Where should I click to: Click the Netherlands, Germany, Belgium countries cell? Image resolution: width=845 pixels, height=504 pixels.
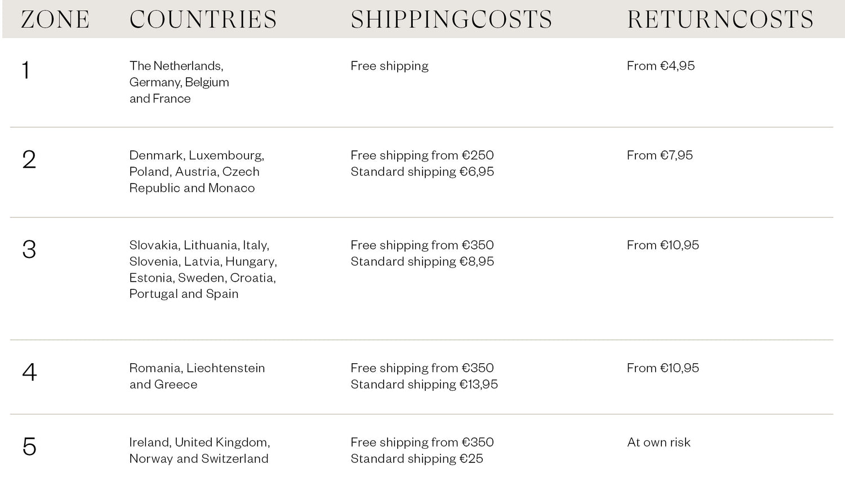click(x=179, y=82)
